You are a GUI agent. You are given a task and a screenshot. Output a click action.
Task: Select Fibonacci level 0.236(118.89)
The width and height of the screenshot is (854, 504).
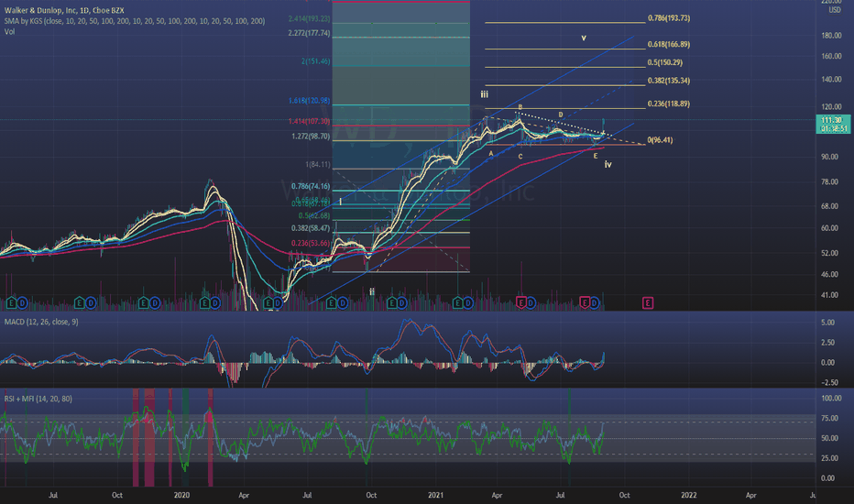tap(669, 104)
